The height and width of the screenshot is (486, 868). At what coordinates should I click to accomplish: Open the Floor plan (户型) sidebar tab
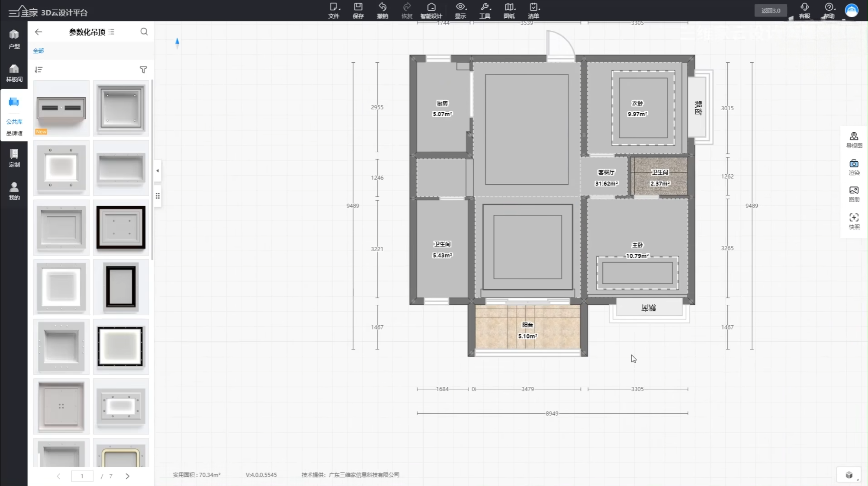pos(14,38)
